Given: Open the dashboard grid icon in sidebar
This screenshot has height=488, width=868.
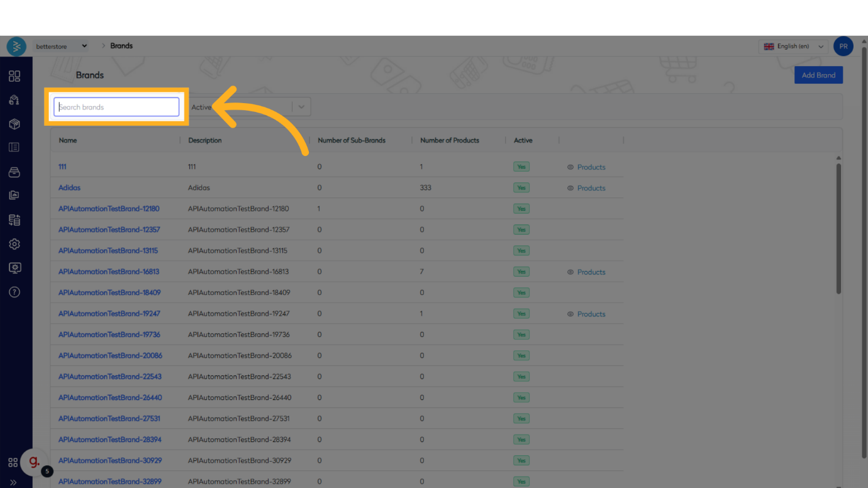Looking at the screenshot, I should pyautogui.click(x=14, y=76).
